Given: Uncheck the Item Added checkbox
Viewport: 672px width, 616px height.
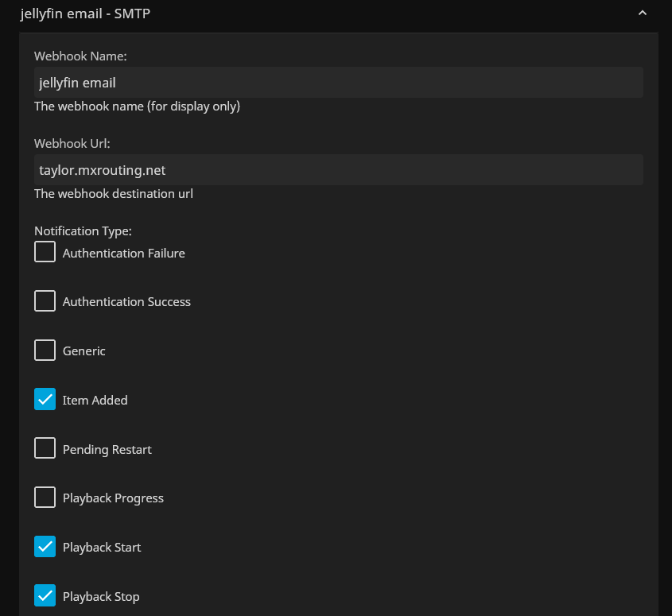Looking at the screenshot, I should (x=45, y=400).
